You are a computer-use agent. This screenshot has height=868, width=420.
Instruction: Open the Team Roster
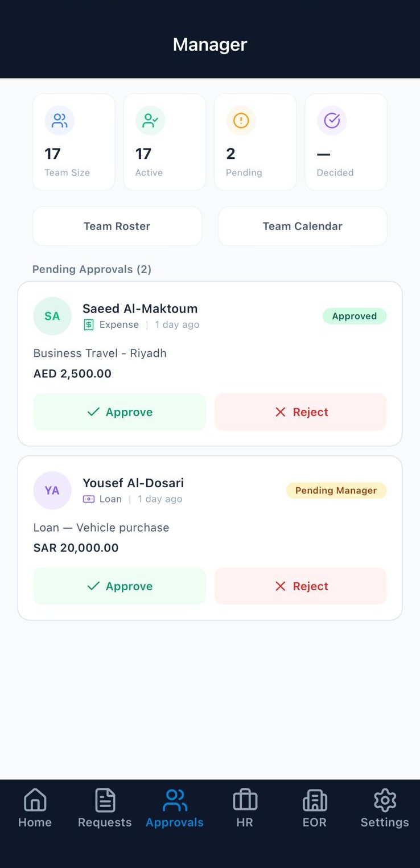[117, 227]
